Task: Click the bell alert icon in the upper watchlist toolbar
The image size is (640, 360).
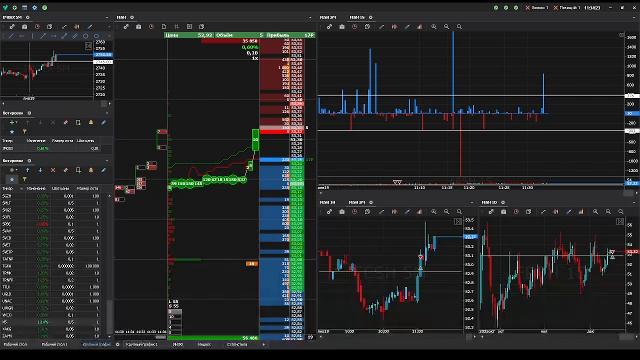Action: (x=91, y=122)
